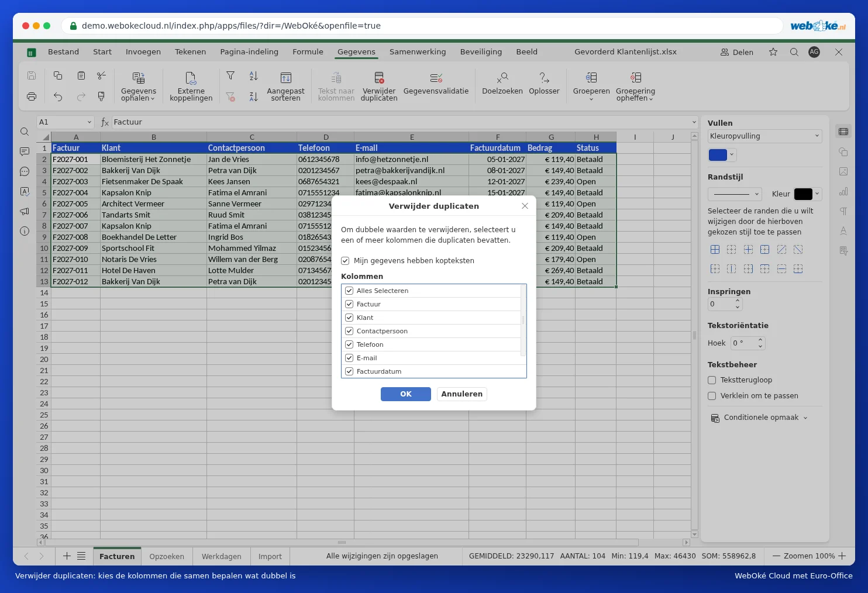This screenshot has width=868, height=593.
Task: Toggle the 'Alles Selecteren' checkbox
Action: point(349,291)
